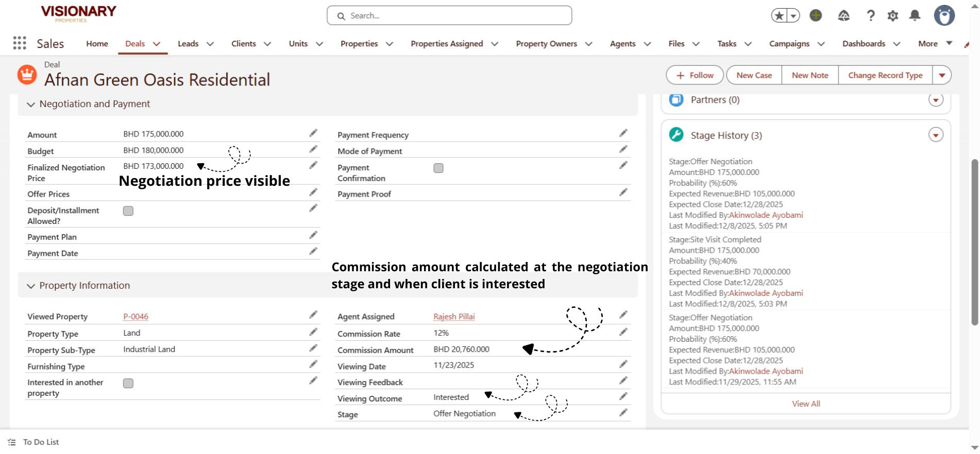Switch to the Leads tab
This screenshot has width=980, height=454.
[x=188, y=44]
